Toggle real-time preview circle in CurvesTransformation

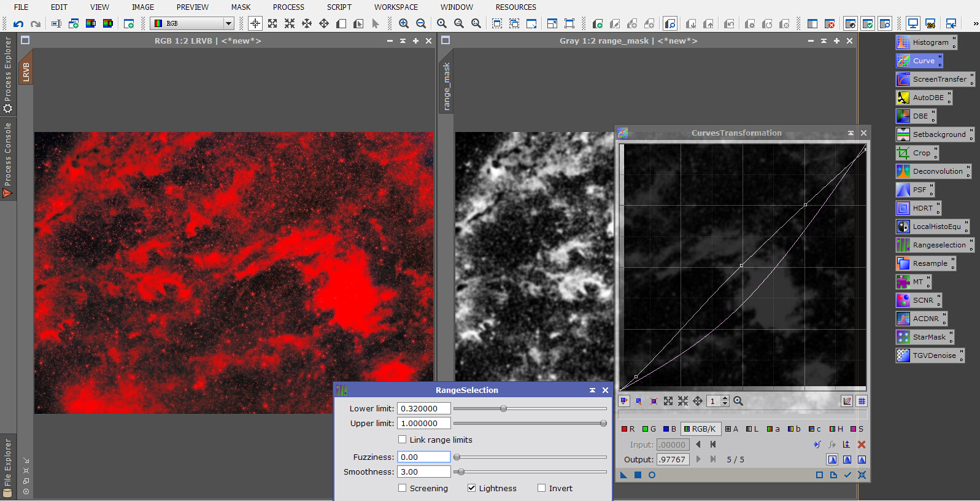(652, 475)
